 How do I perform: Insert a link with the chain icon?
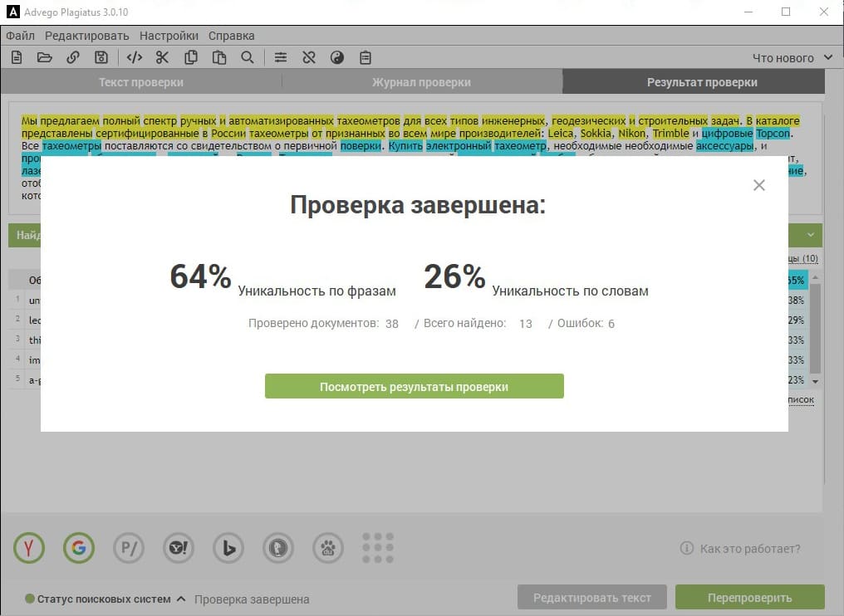(73, 57)
